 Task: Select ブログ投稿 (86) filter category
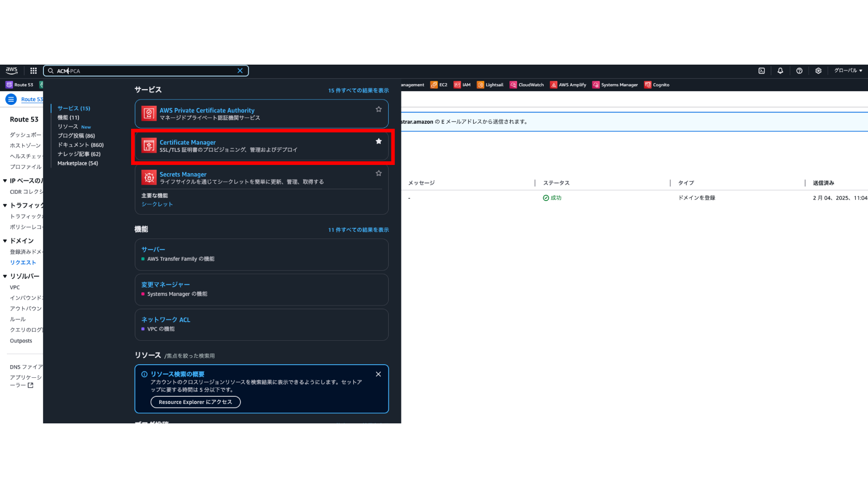[76, 136]
